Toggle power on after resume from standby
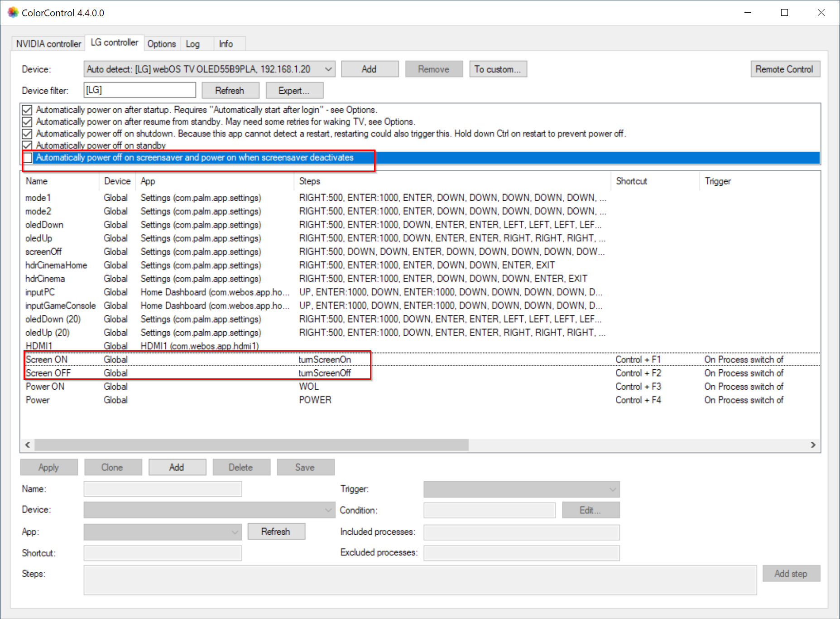 tap(27, 121)
